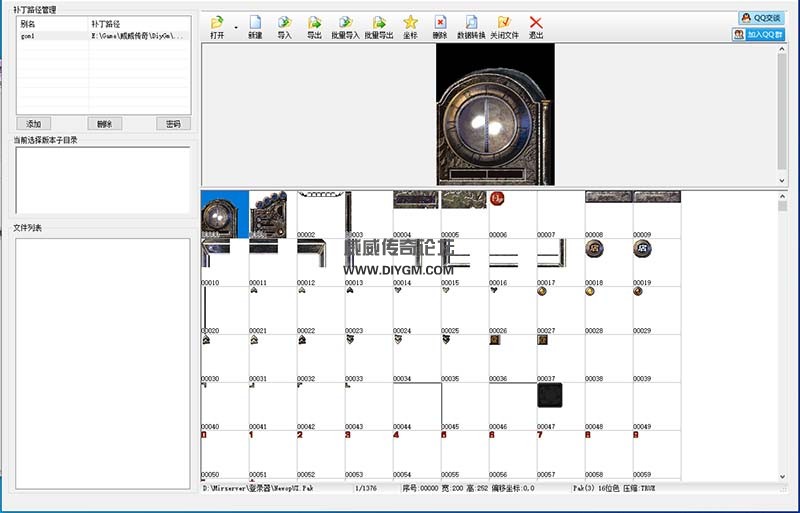Click the thumbnail grid scroll-down arrow
The height and width of the screenshot is (513, 800).
pos(782,476)
